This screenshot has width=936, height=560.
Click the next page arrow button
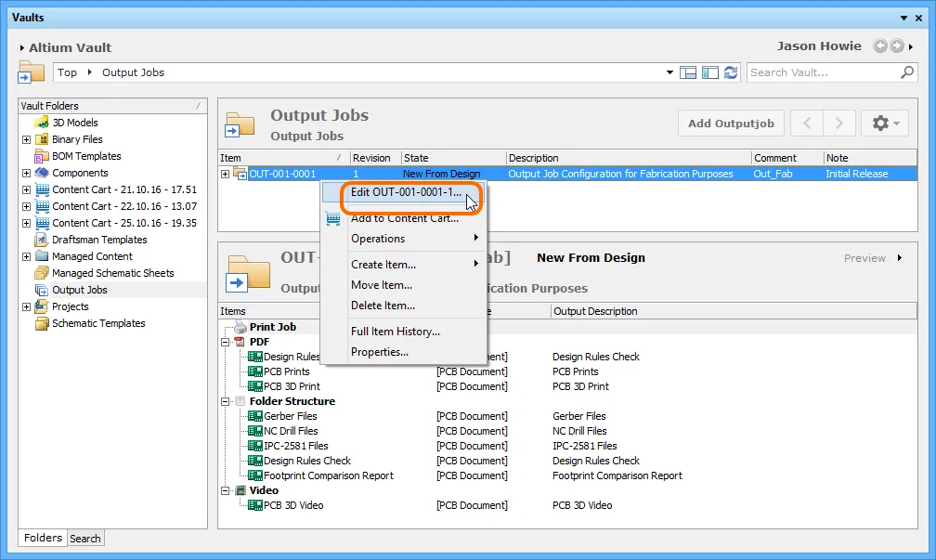(839, 124)
